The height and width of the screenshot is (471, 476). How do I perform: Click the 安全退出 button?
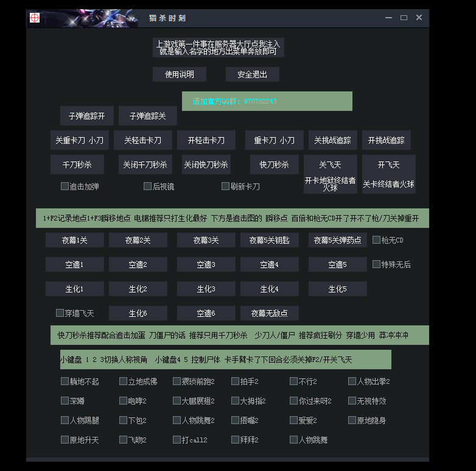click(252, 74)
